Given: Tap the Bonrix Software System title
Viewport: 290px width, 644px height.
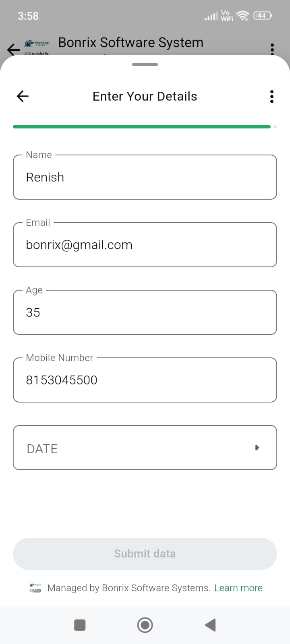Looking at the screenshot, I should pyautogui.click(x=130, y=43).
